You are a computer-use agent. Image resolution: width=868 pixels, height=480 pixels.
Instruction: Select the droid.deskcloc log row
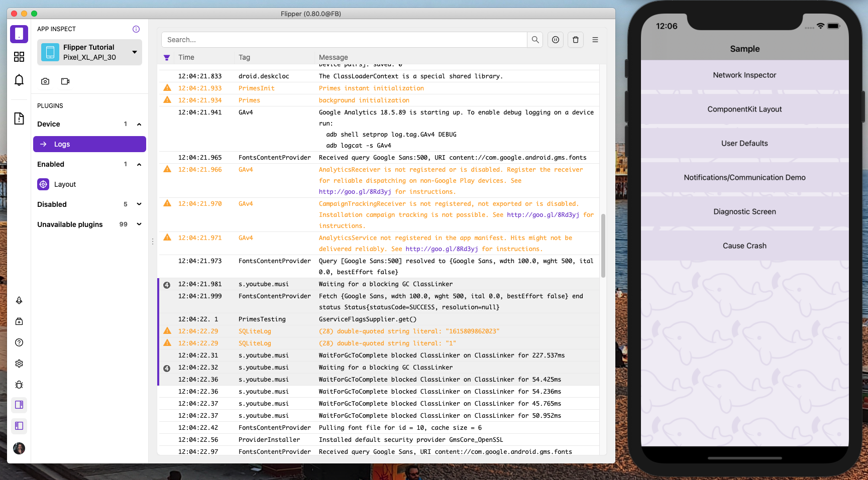click(379, 76)
